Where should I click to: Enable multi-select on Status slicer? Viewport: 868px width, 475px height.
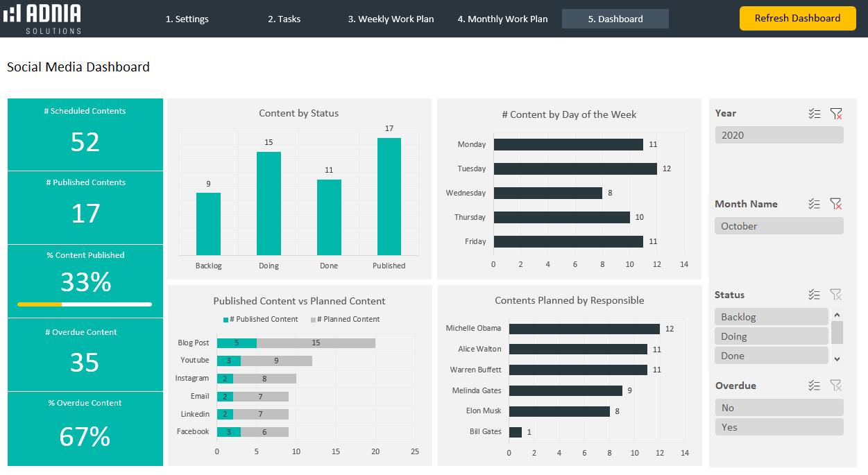pos(815,295)
